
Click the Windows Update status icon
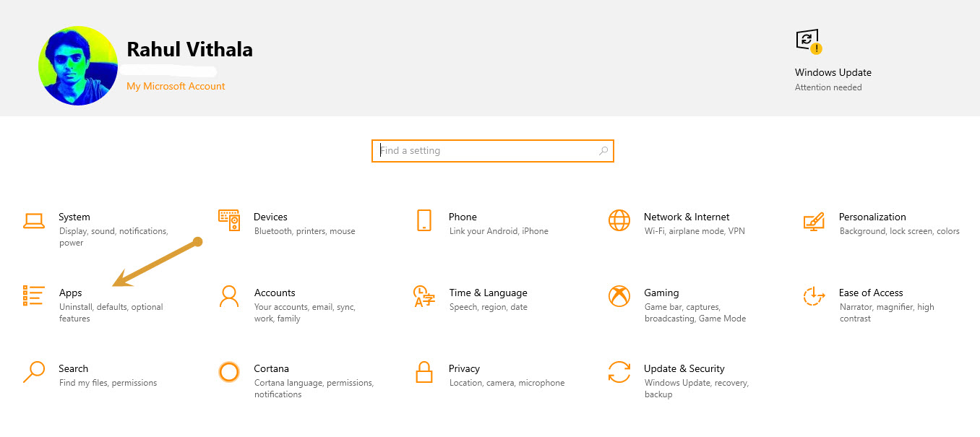809,42
